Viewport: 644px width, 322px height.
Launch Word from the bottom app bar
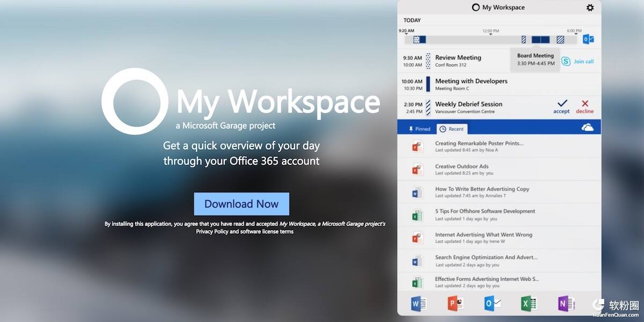(x=419, y=304)
